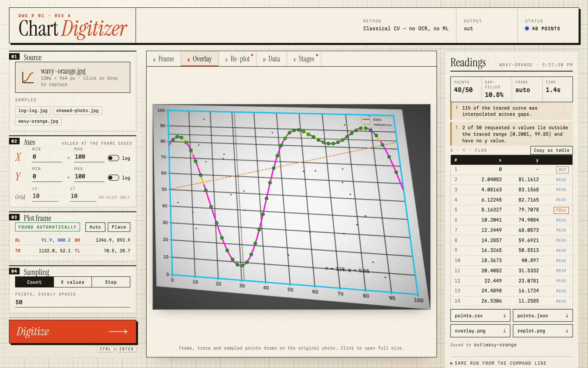Click the X axis MAX field

(x=89, y=157)
